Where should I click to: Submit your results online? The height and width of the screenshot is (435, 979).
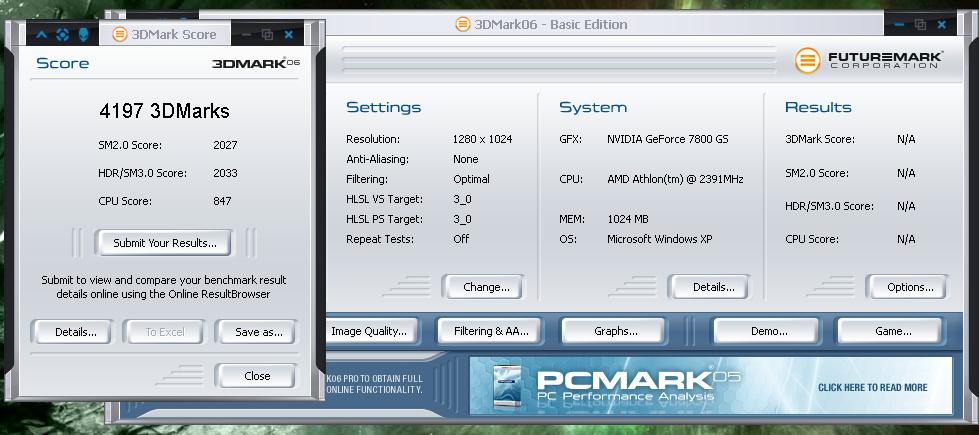(x=165, y=243)
